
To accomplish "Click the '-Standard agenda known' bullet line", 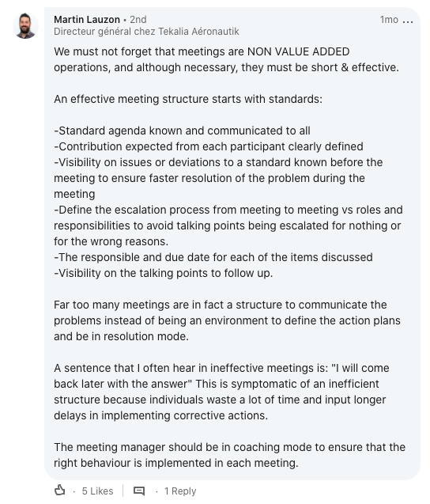I will (x=182, y=131).
